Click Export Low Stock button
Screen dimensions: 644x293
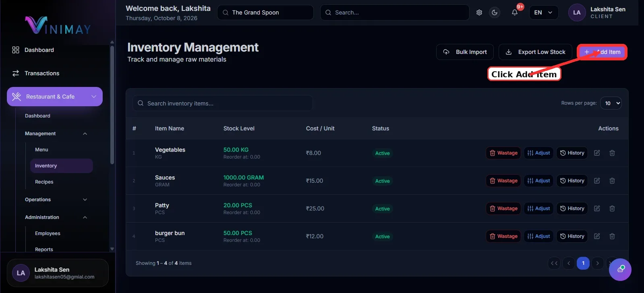[535, 52]
